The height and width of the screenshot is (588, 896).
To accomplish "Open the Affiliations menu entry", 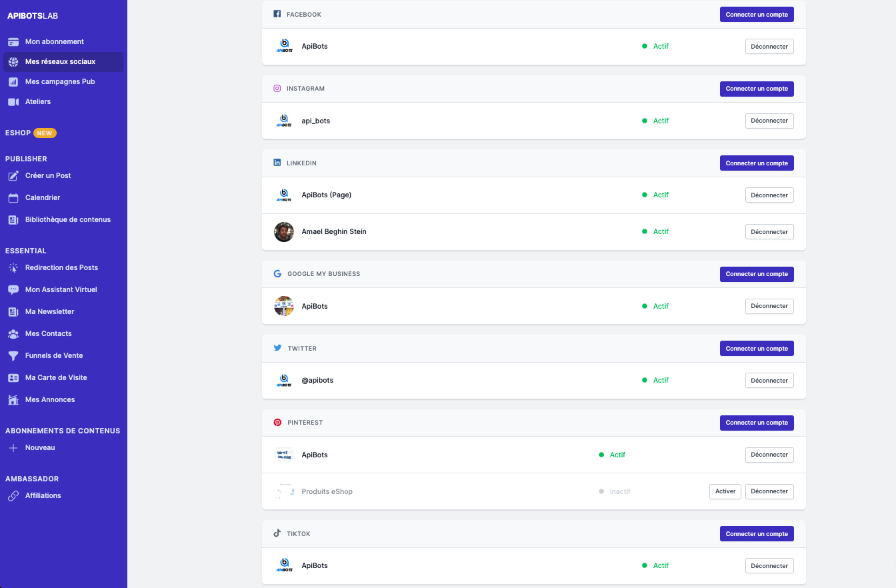I will coord(63,496).
